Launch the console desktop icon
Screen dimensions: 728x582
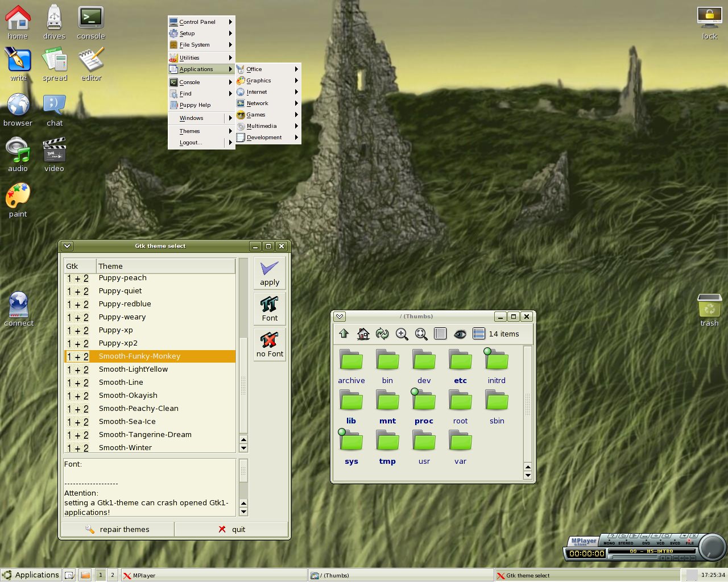91,22
